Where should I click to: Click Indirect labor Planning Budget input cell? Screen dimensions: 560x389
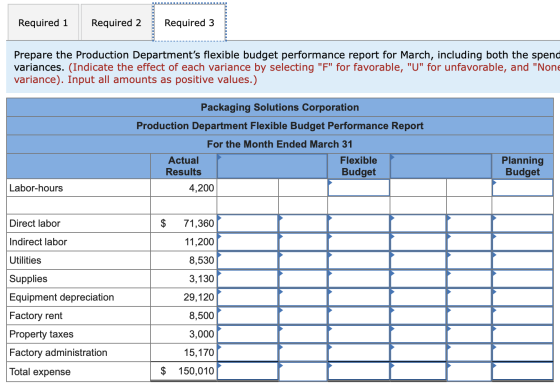pyautogui.click(x=522, y=242)
